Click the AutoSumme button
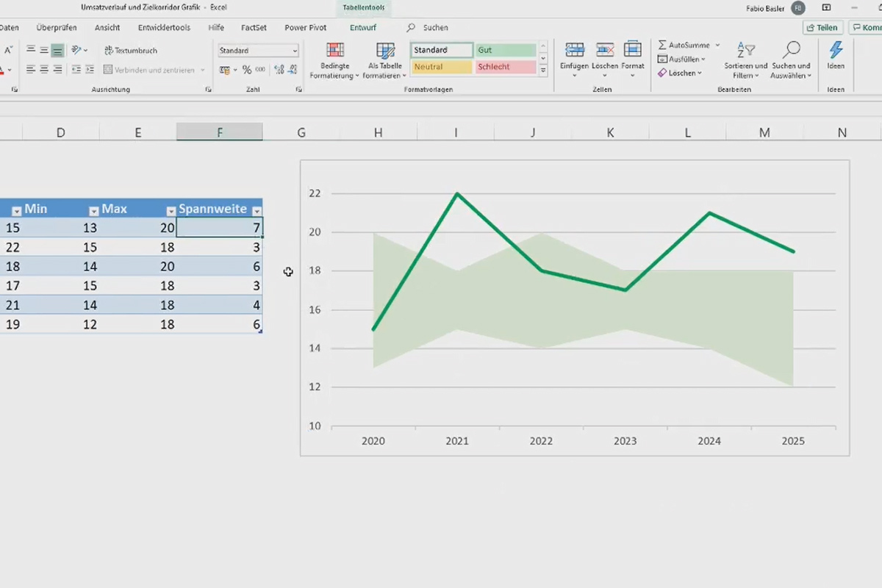This screenshot has width=882, height=588. point(684,45)
